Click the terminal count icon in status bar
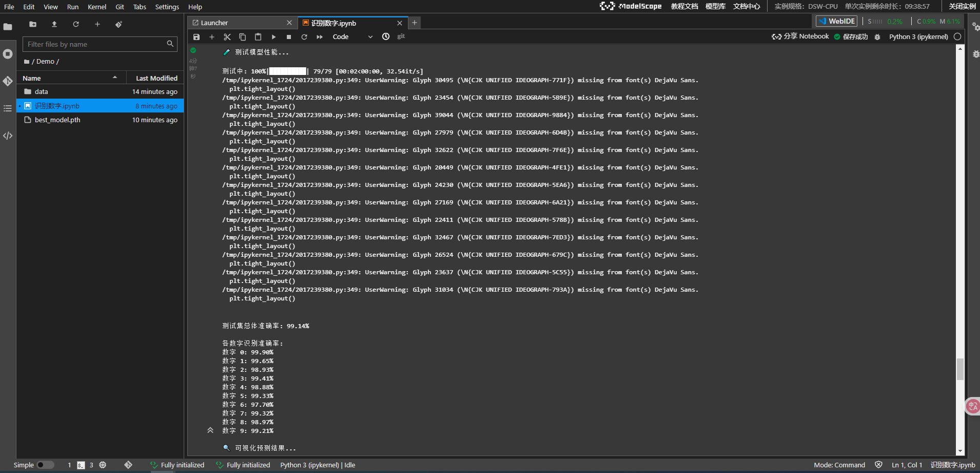 [81, 465]
